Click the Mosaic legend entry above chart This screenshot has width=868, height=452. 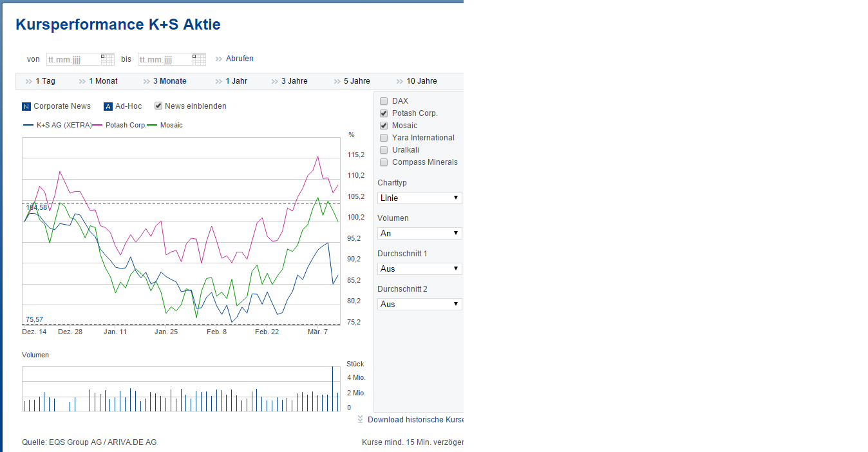tap(165, 125)
